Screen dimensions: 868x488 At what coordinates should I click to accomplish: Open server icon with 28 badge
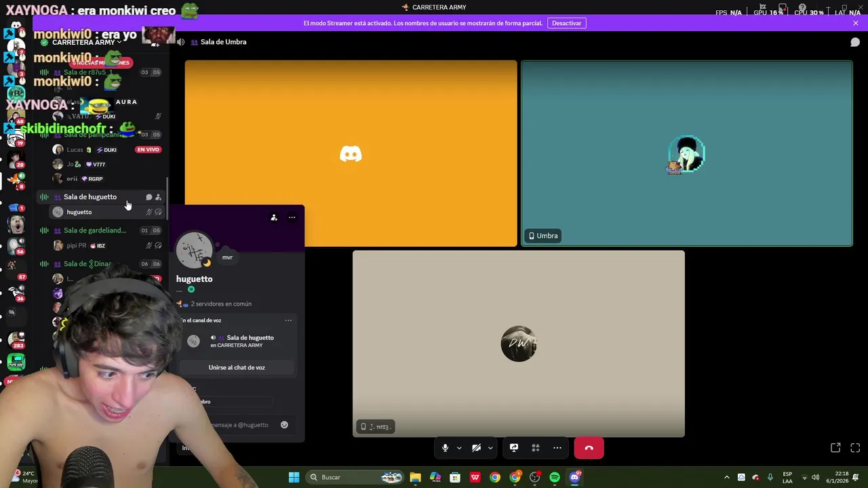[x=16, y=161]
